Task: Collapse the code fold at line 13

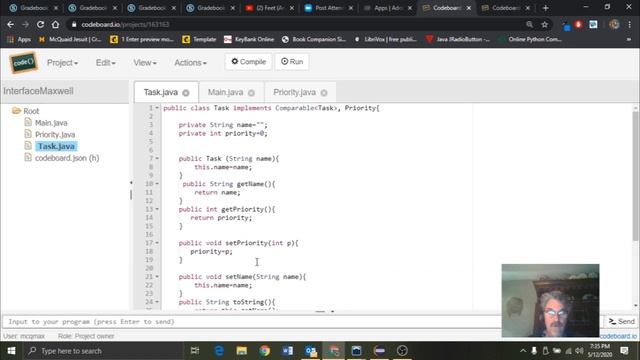Action: (157, 209)
